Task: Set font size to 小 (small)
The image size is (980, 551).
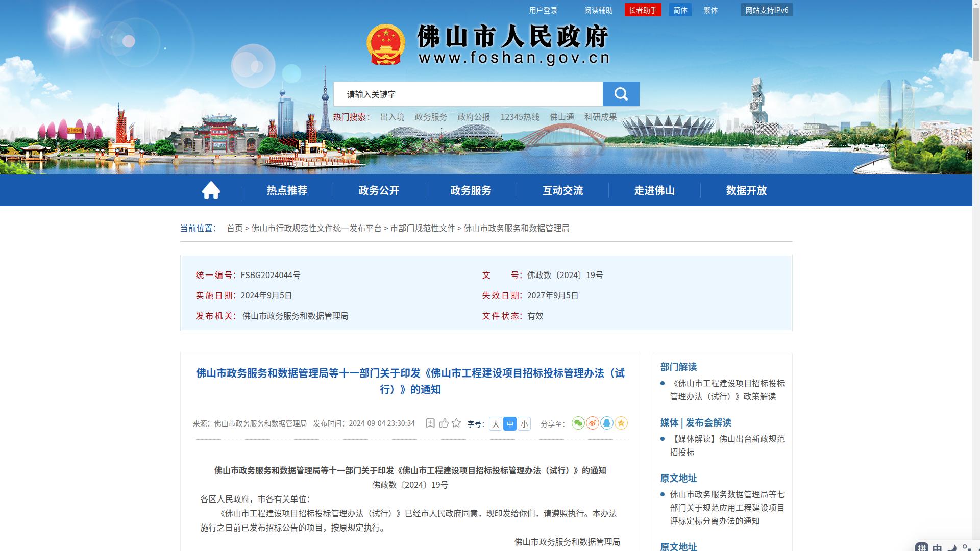Action: (524, 424)
